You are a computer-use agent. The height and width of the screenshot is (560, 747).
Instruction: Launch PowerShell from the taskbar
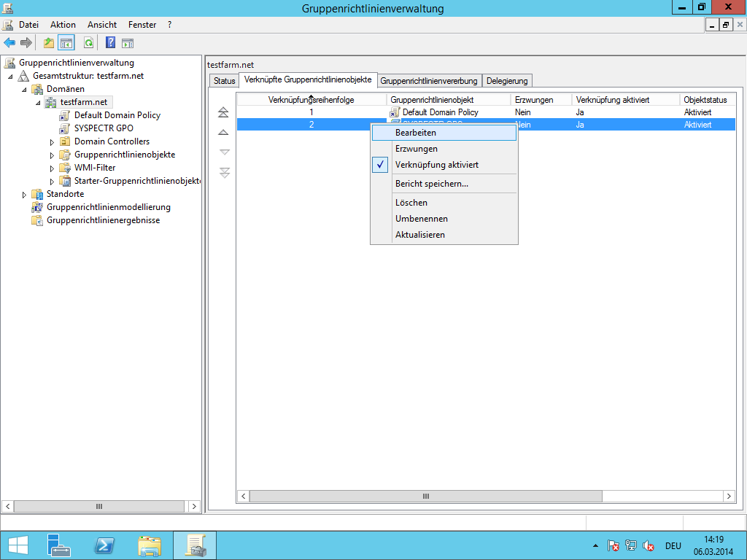click(x=104, y=545)
